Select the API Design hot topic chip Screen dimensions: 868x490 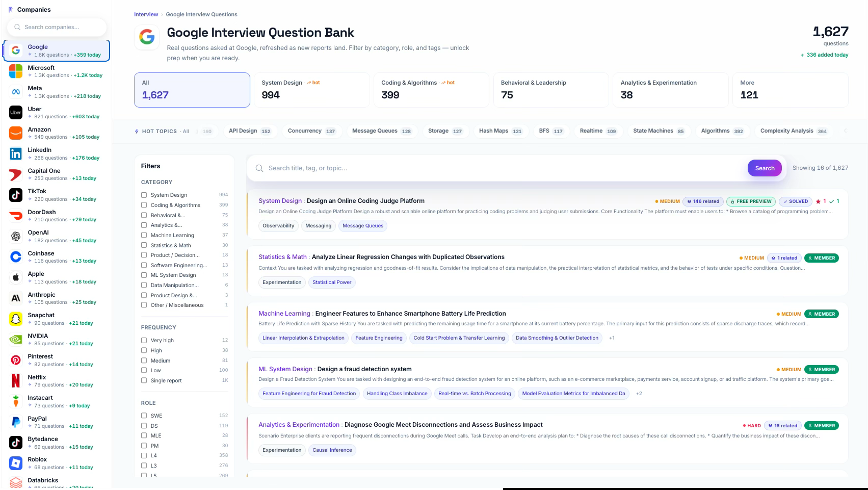[x=250, y=131]
